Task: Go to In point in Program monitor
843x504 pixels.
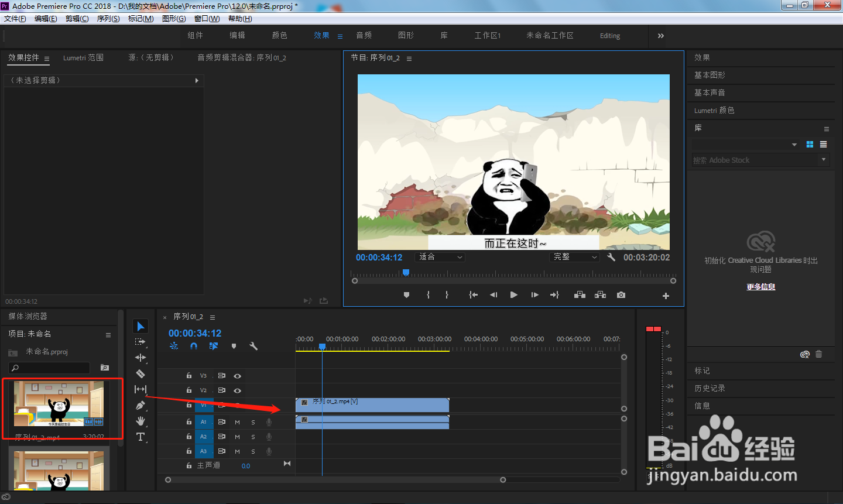Action: click(x=473, y=295)
